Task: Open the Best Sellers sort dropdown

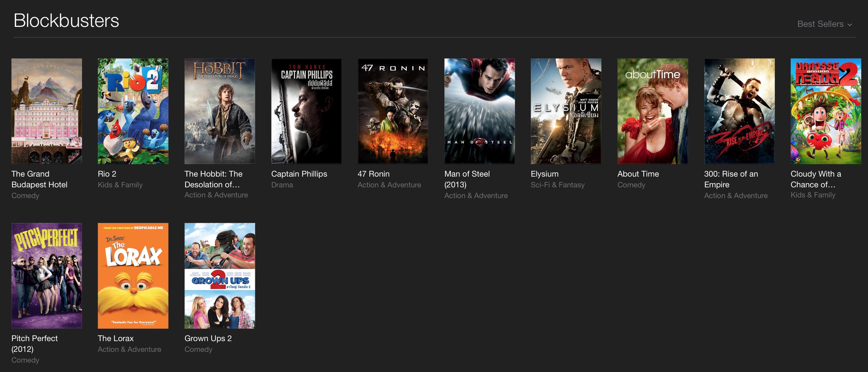Action: click(x=824, y=24)
